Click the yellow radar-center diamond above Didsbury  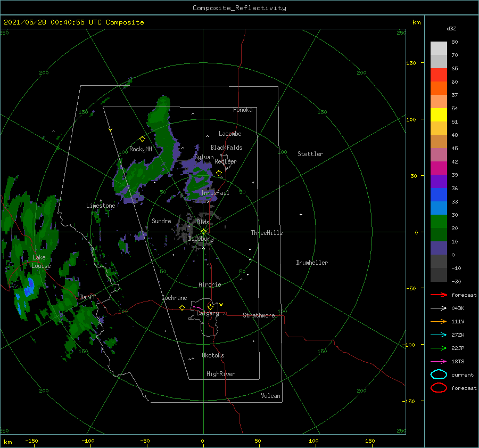203,232
